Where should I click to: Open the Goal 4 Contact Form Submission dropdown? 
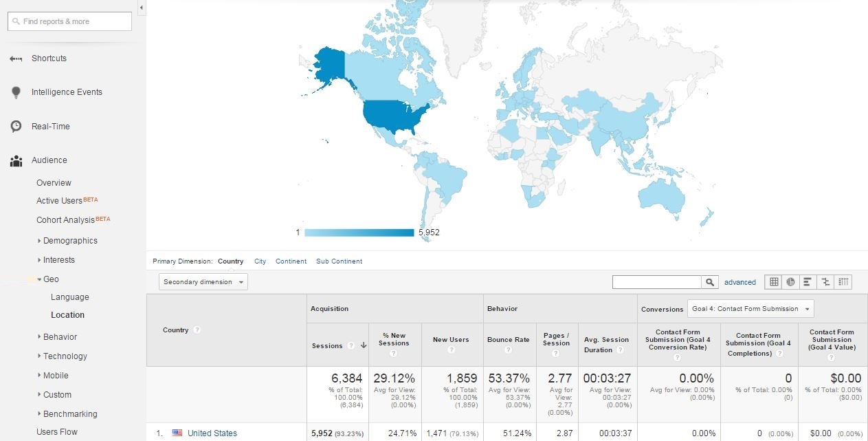click(x=750, y=309)
